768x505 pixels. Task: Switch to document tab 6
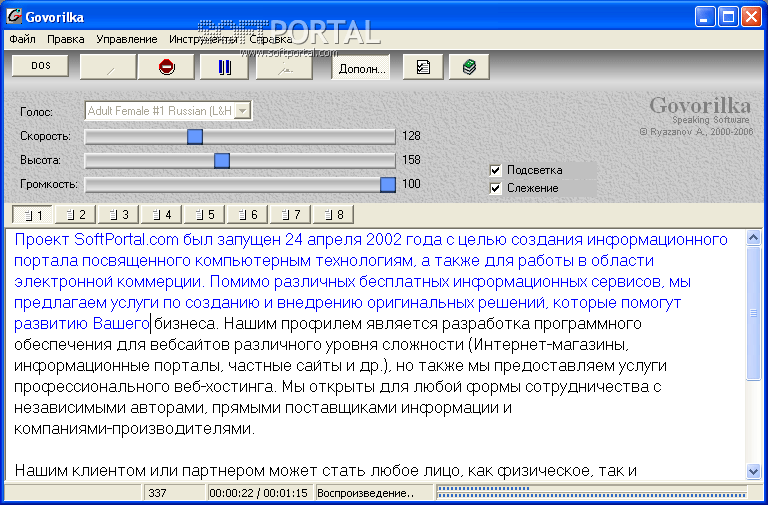[x=248, y=215]
